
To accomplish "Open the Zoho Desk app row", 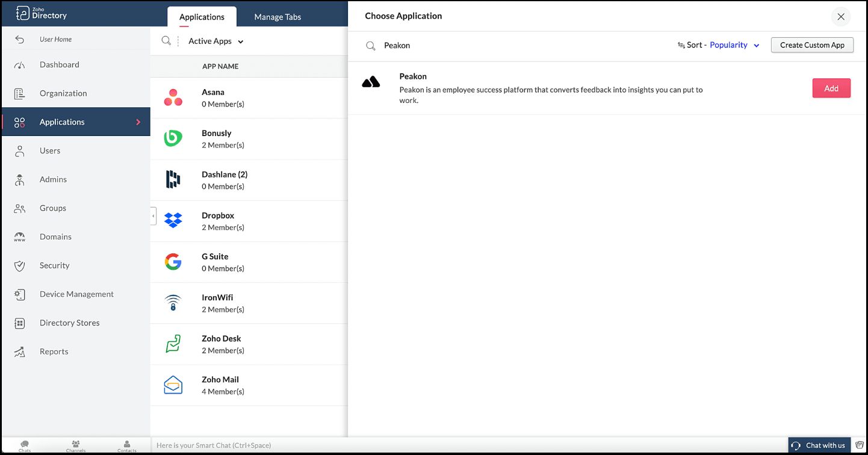I will (249, 344).
